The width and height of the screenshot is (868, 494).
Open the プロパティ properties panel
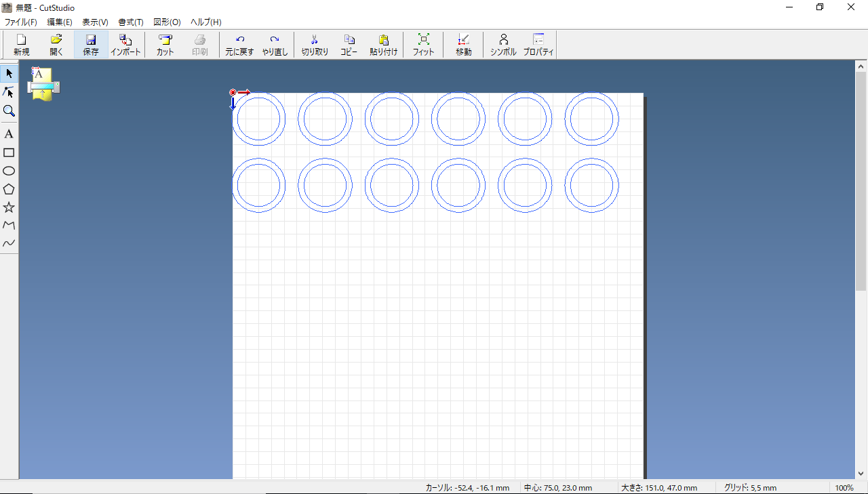[x=538, y=45]
